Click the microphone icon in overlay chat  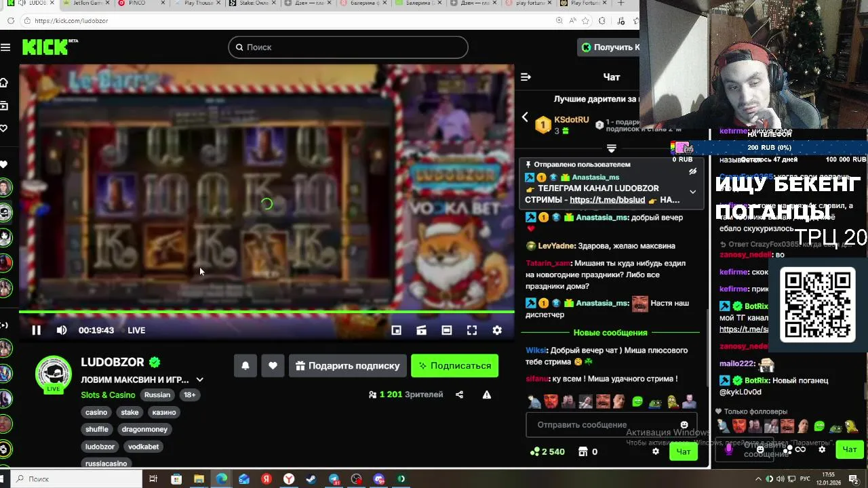coord(730,449)
